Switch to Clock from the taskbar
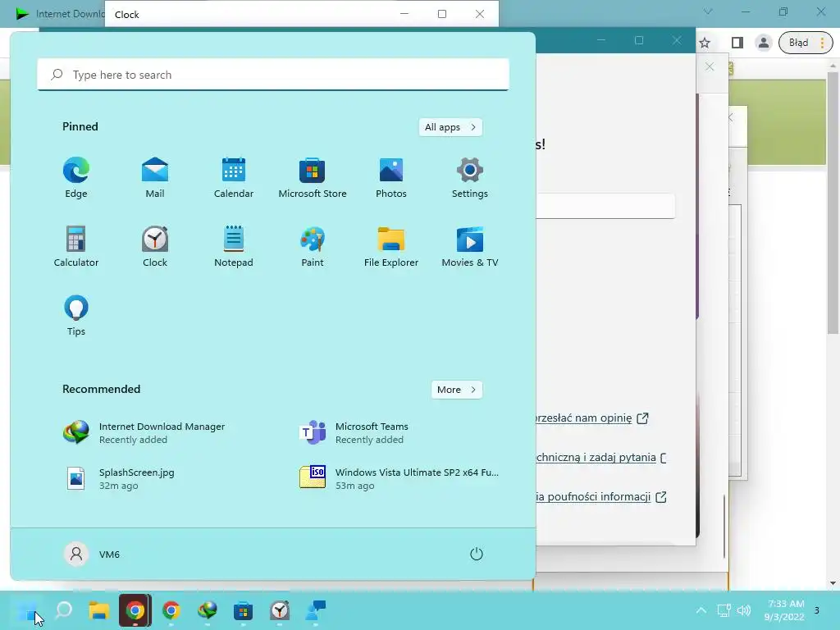The width and height of the screenshot is (840, 630). (280, 610)
